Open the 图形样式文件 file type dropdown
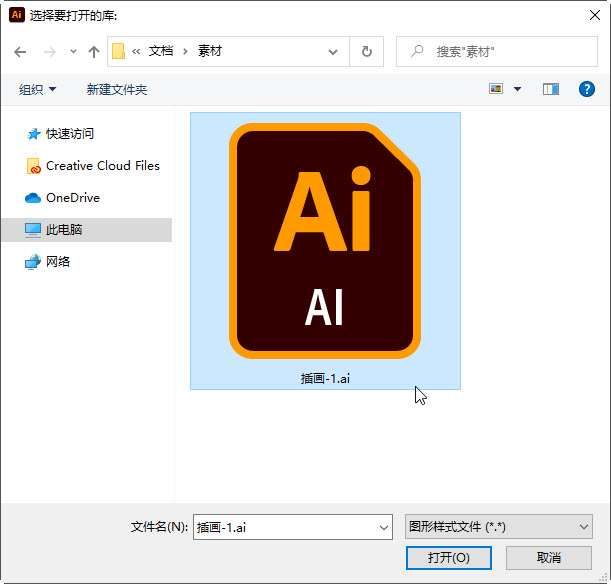 [498, 527]
